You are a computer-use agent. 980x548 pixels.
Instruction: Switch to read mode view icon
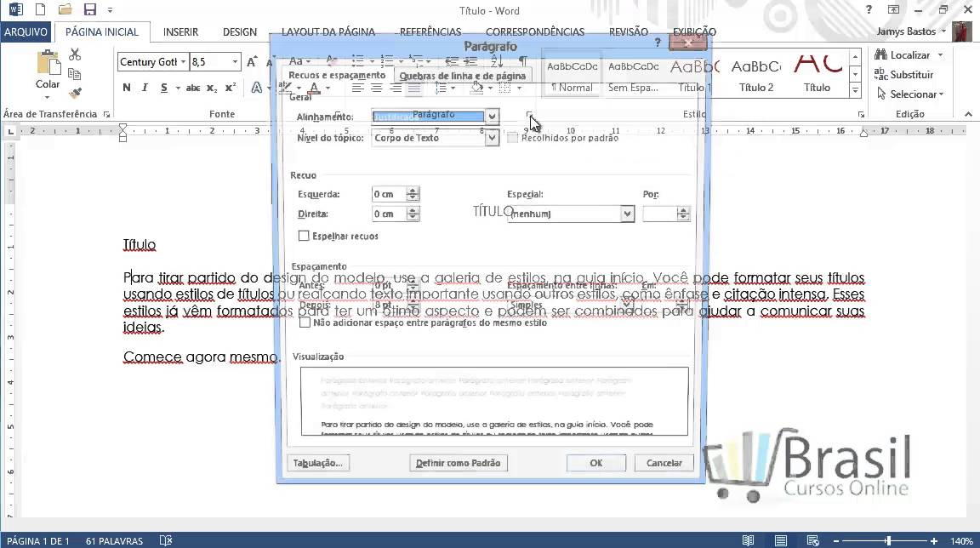click(x=748, y=540)
